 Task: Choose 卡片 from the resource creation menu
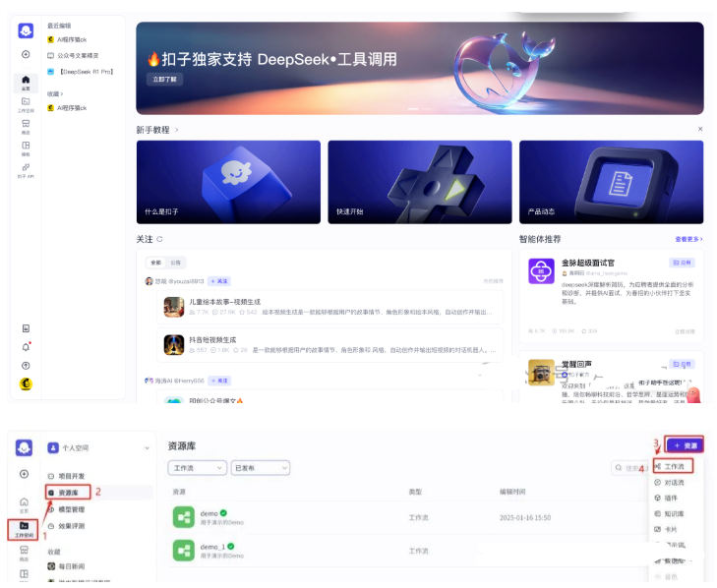click(673, 529)
